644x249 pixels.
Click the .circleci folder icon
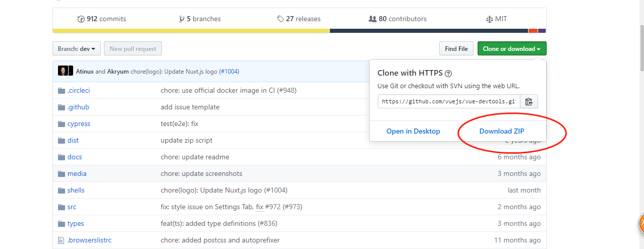coord(62,91)
